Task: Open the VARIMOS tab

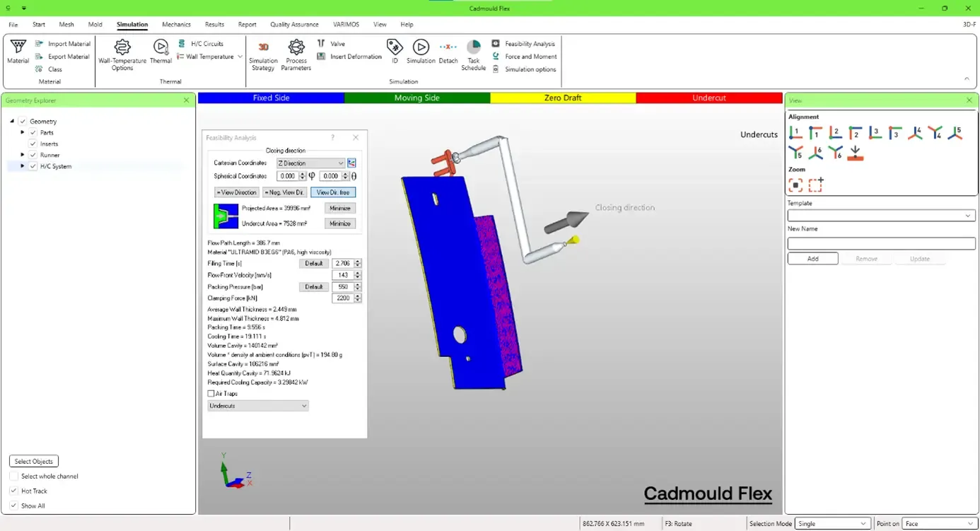Action: click(x=346, y=25)
